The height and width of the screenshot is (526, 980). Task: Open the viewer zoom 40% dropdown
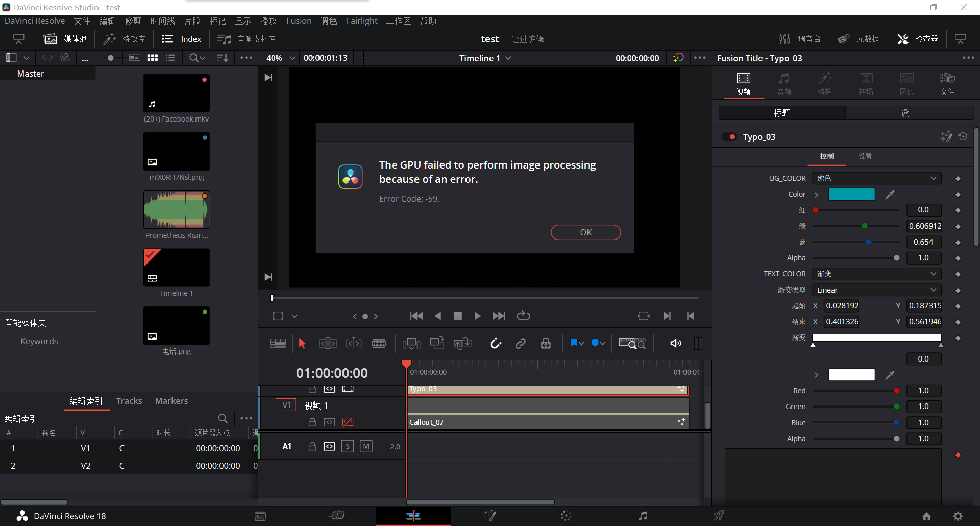tap(281, 58)
